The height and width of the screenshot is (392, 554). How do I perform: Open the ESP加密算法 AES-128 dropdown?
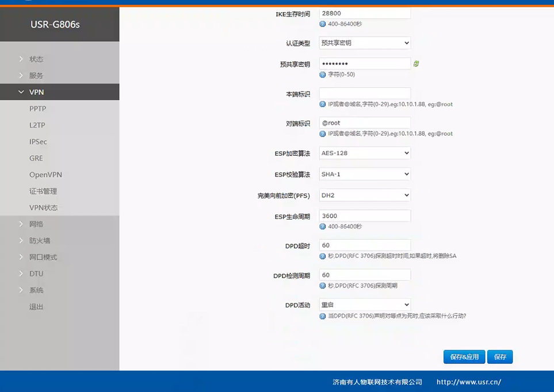[365, 153]
